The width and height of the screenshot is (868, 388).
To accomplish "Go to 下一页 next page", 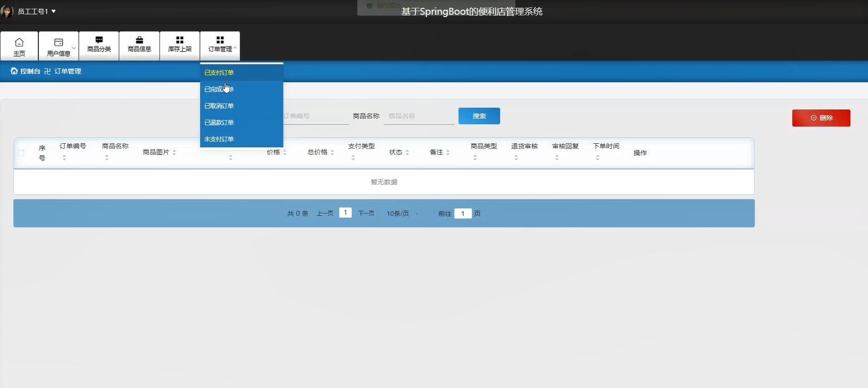I will (366, 213).
